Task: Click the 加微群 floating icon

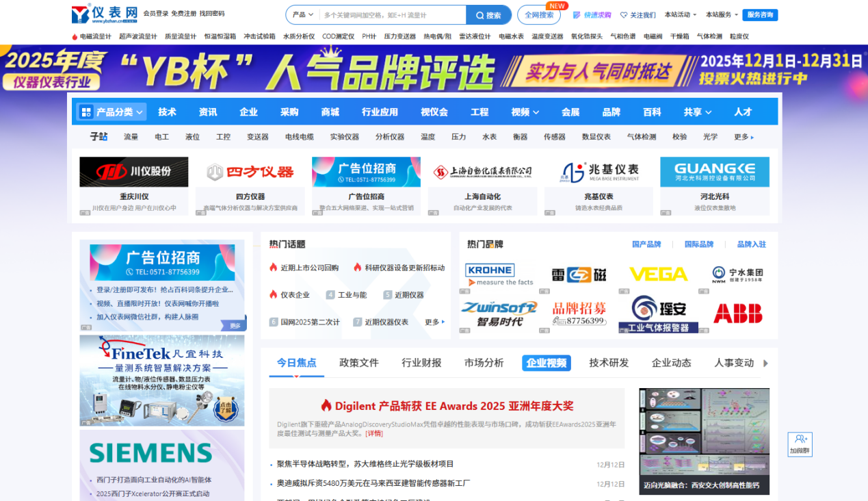Action: click(x=799, y=444)
